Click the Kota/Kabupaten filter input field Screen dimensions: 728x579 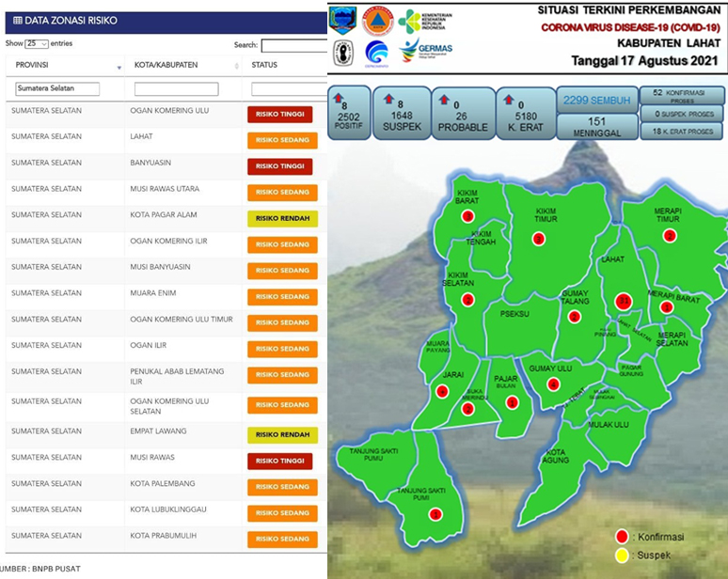(176, 89)
